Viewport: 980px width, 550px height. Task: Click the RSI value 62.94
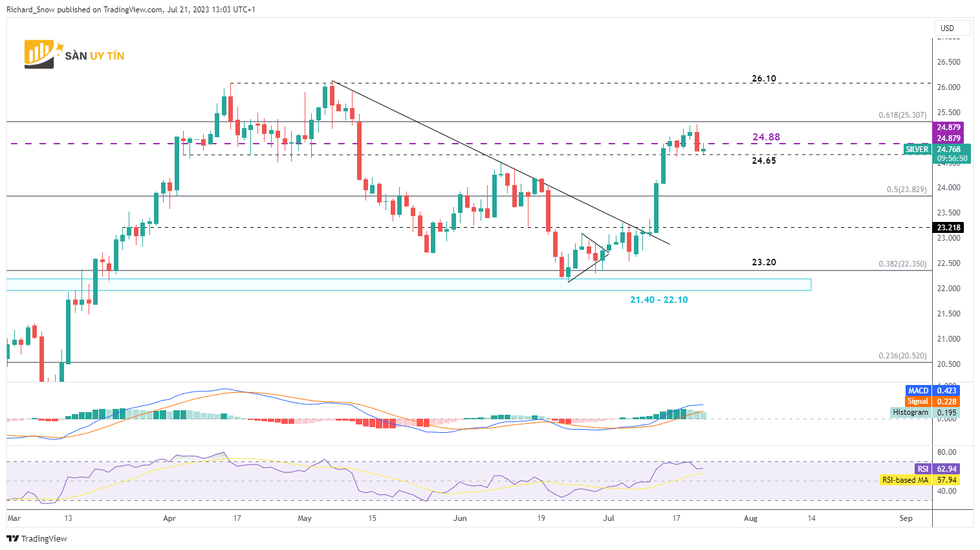pyautogui.click(x=946, y=469)
